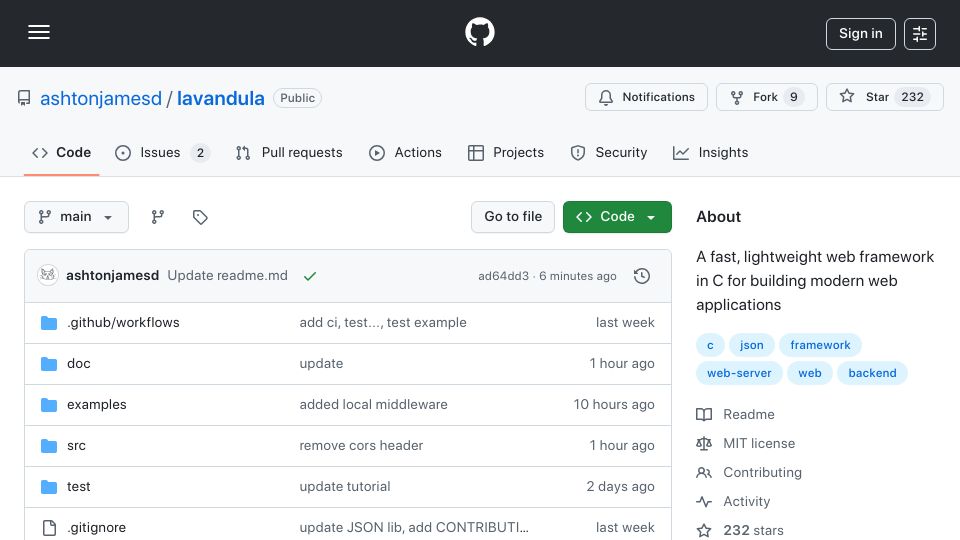This screenshot has height=540, width=960.
Task: Open the .github/workflows folder
Action: [x=123, y=323]
